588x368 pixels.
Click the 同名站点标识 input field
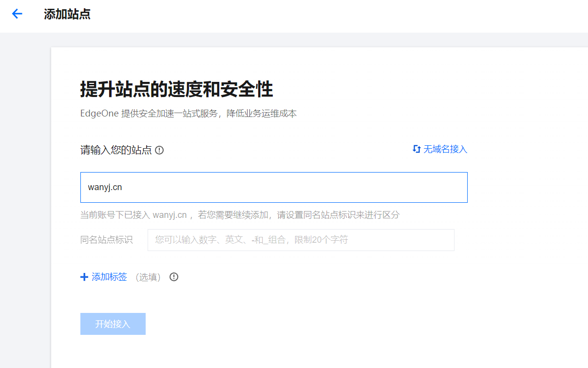(301, 240)
